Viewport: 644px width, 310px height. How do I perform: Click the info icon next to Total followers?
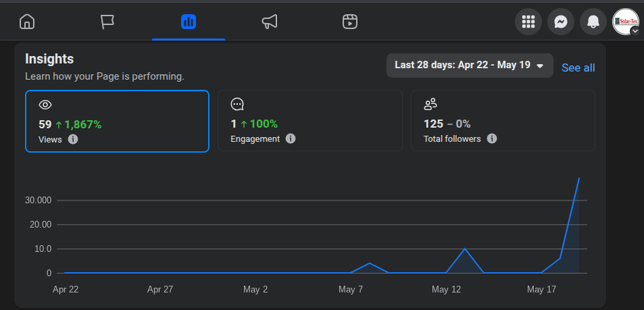coord(492,138)
